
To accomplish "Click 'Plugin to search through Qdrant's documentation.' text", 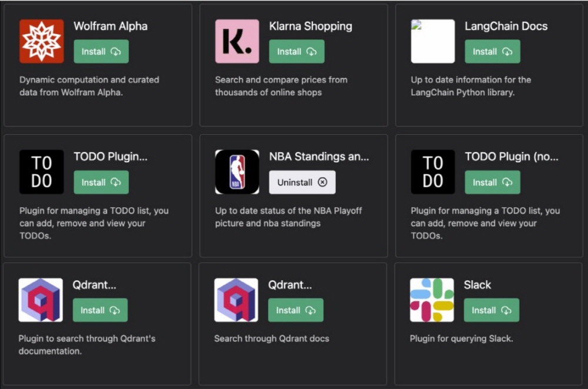I will point(87,345).
